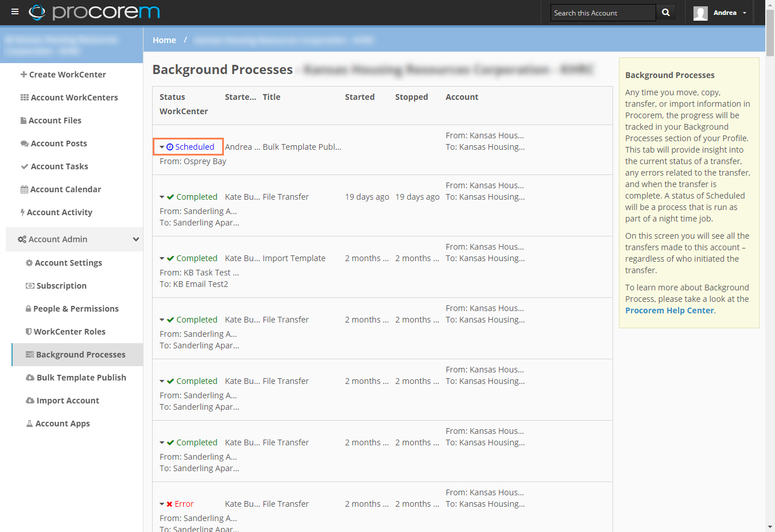Click the People & Permissions lock icon

click(x=28, y=309)
